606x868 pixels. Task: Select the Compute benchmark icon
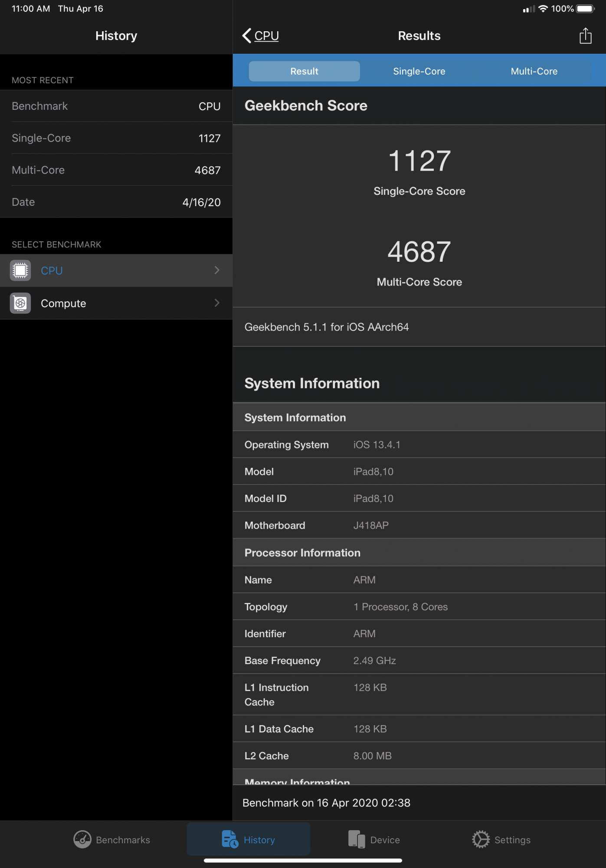click(x=20, y=303)
